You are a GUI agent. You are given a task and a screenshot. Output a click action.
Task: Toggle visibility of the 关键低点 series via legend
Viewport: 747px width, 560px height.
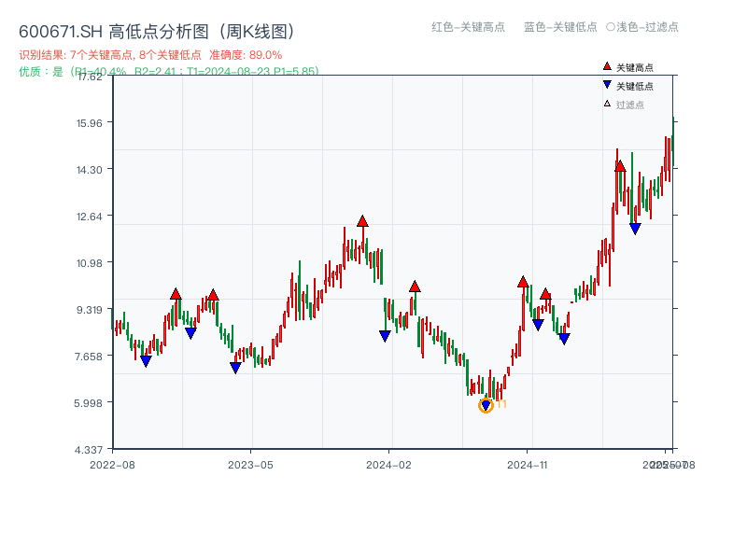pos(627,85)
